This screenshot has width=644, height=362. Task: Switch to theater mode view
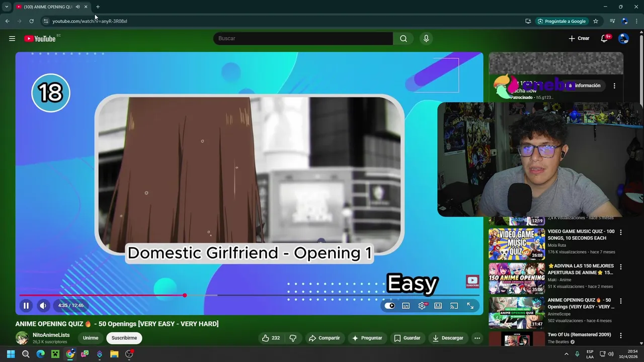tap(438, 306)
